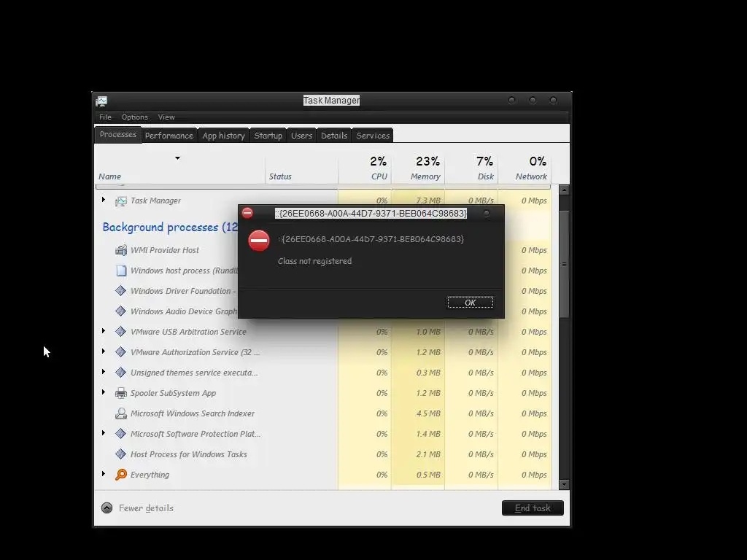Click the VMware Authorization Service icon
747x560 pixels.
(121, 352)
